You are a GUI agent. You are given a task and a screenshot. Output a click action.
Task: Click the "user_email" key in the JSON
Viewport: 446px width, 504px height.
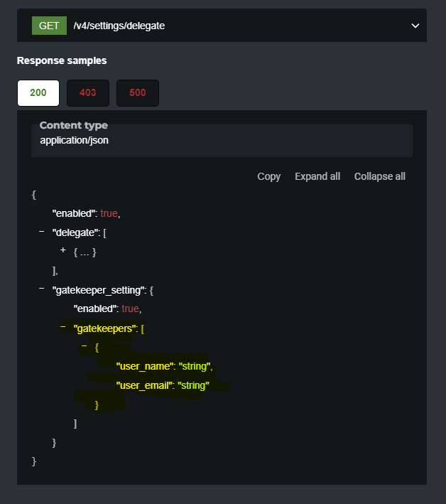[x=146, y=385]
